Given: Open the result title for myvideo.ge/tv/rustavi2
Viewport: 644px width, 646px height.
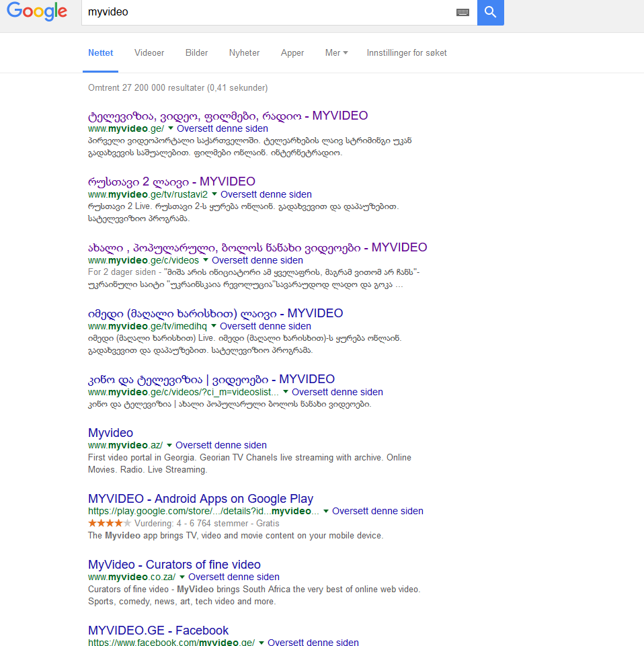Looking at the screenshot, I should pyautogui.click(x=171, y=181).
